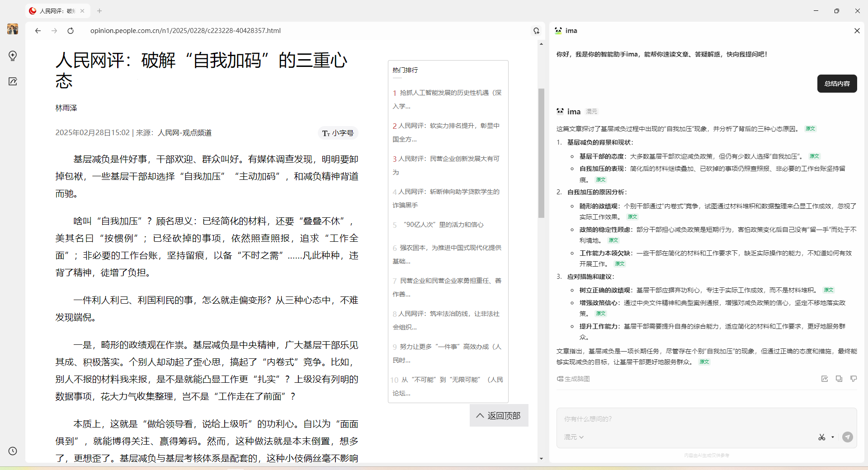Image resolution: width=868 pixels, height=470 pixels.
Task: Toggle font size with 小字号 button
Action: tap(338, 133)
